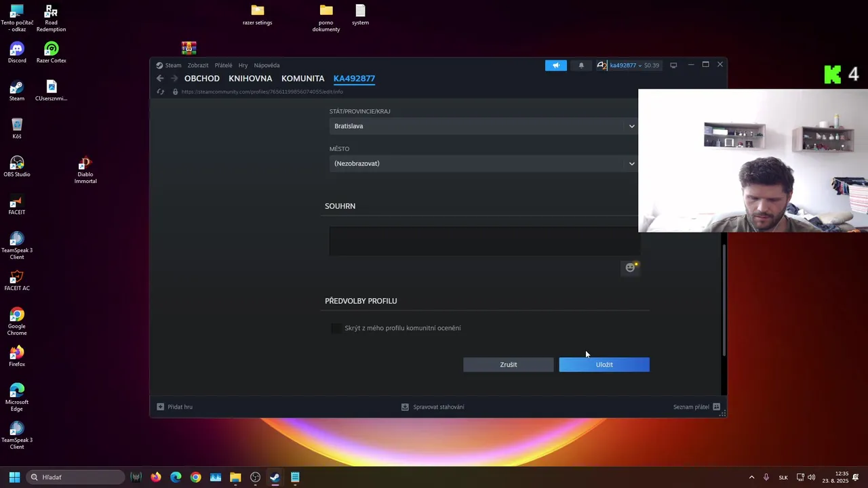Open Firefox desktop shortcut
868x488 pixels.
click(17, 357)
